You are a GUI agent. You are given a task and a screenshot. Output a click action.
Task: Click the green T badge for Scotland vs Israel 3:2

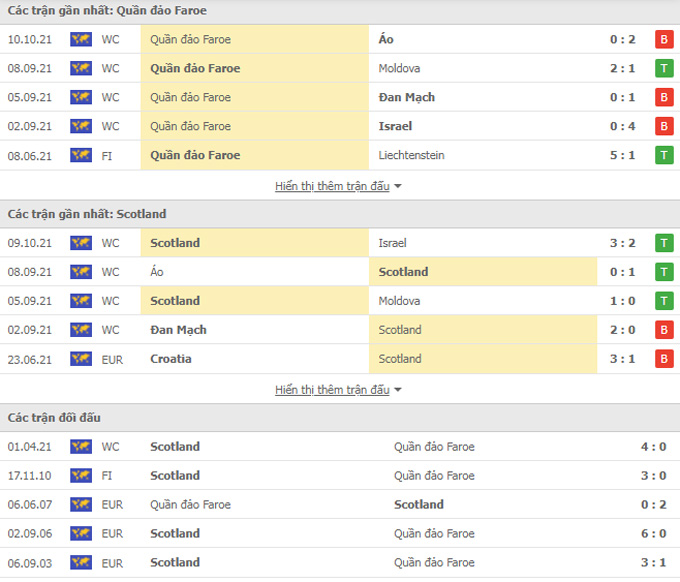tap(663, 243)
